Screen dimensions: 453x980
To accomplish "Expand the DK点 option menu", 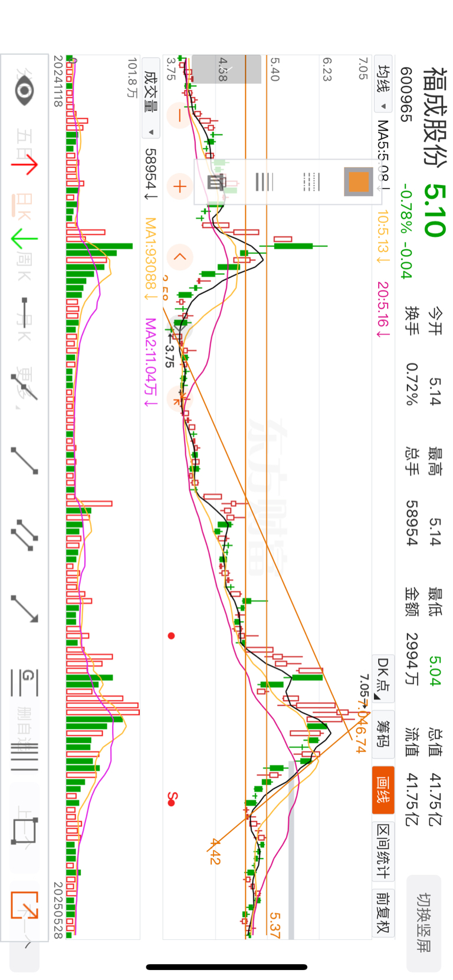I will pyautogui.click(x=383, y=678).
